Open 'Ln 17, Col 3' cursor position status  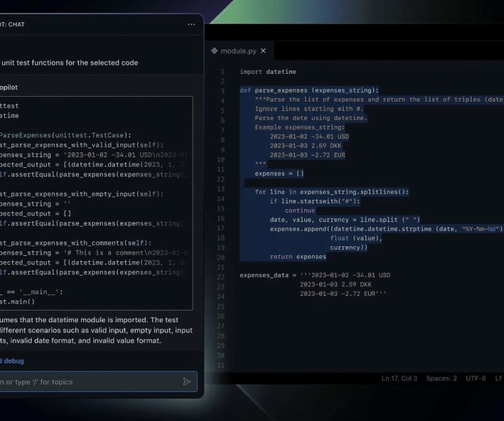pos(399,378)
